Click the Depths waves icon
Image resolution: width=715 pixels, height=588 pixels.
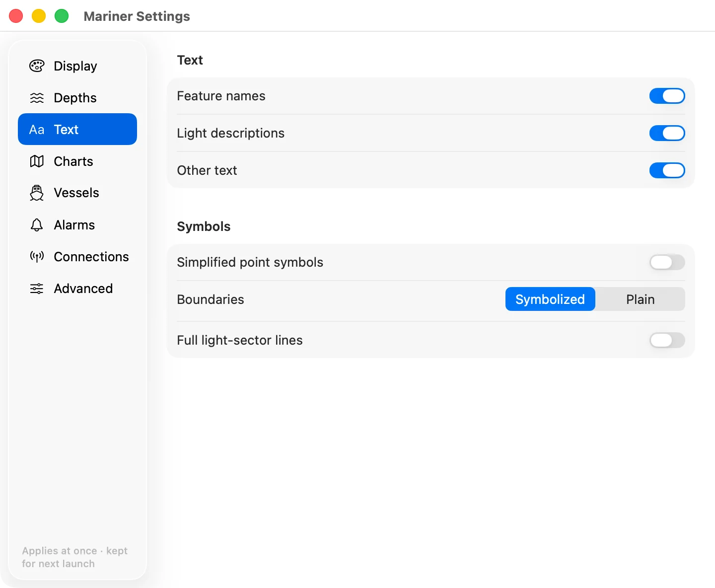coord(37,98)
